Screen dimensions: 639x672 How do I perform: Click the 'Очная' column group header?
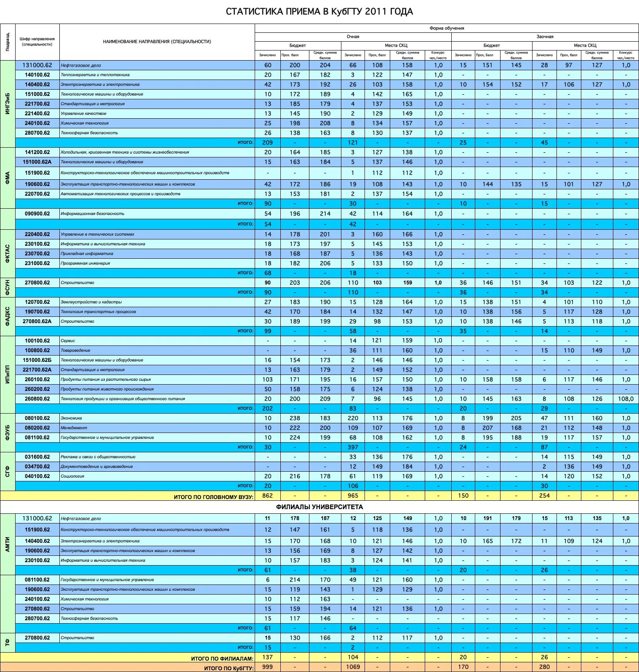click(353, 37)
